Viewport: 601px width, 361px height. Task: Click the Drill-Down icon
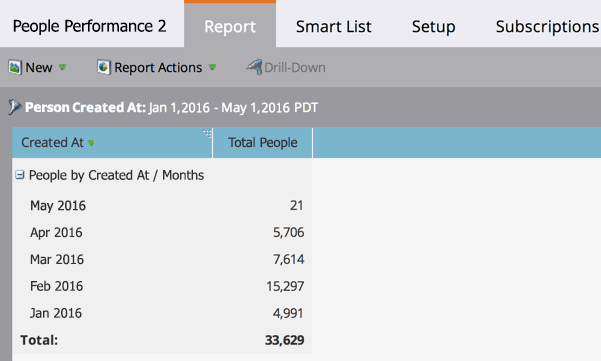point(254,67)
